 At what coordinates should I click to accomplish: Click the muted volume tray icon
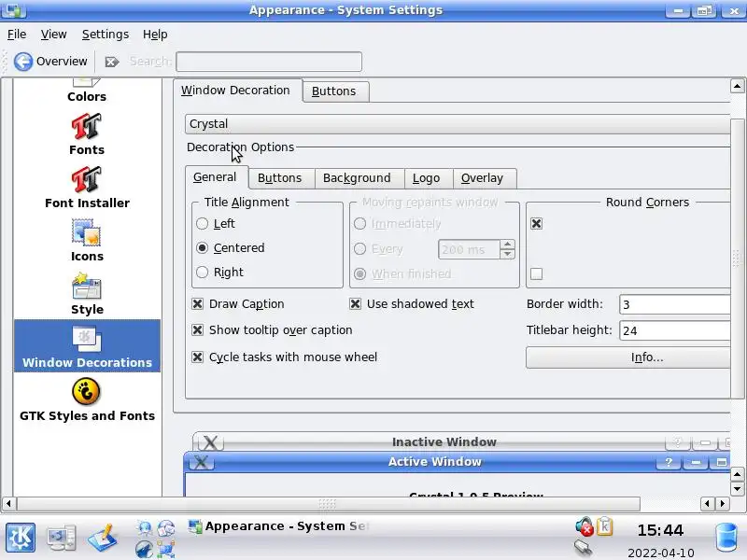585,526
